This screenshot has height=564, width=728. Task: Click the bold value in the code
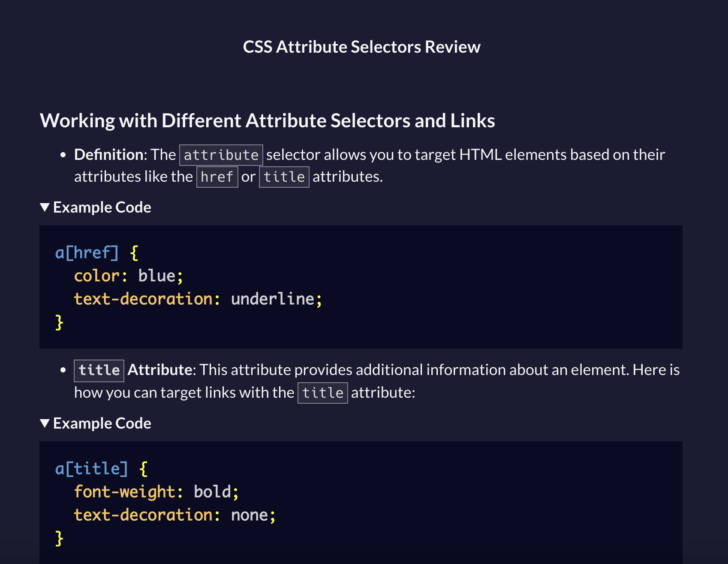(x=212, y=492)
